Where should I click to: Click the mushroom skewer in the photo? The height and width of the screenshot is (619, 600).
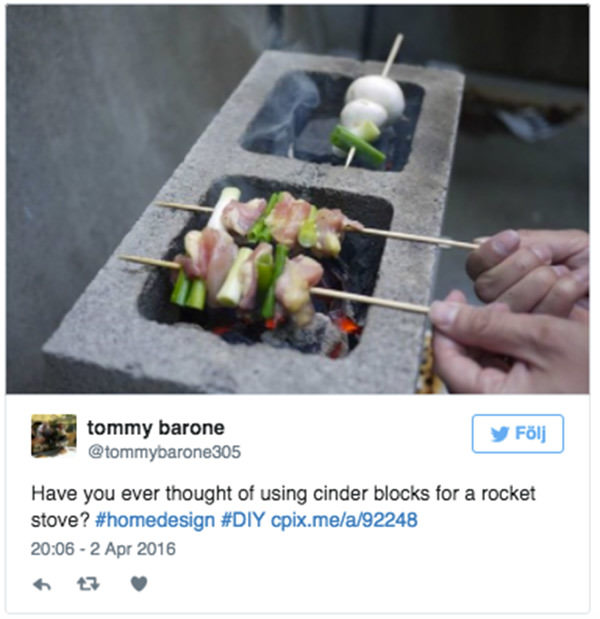pos(366,114)
